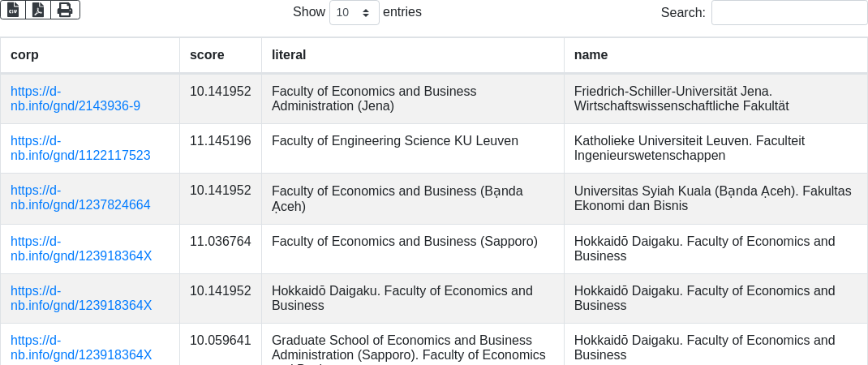Select the 11.145196 score cell

click(x=220, y=141)
